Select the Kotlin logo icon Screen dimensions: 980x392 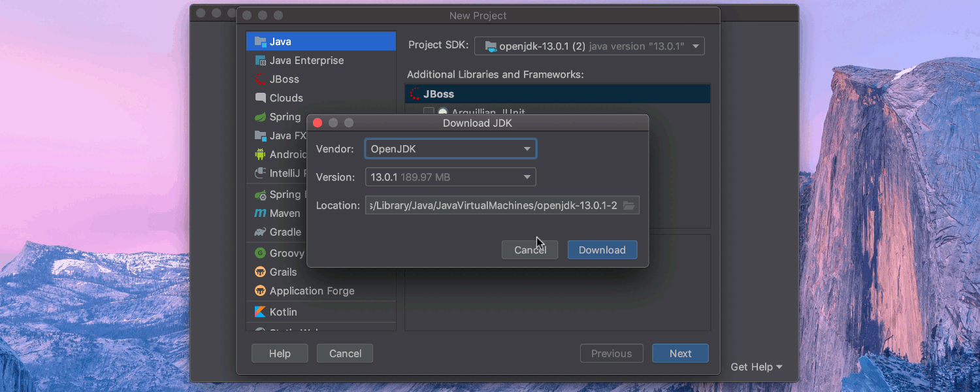point(260,312)
